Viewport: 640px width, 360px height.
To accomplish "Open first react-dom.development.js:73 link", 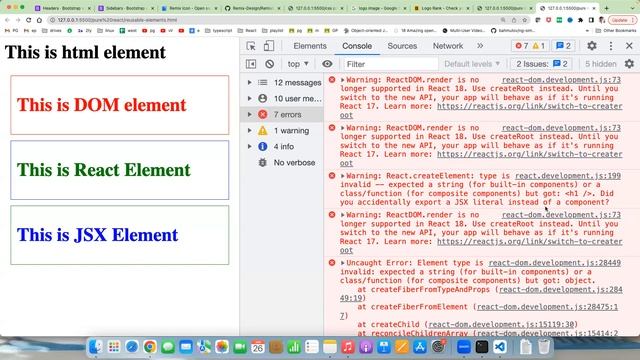I will pos(561,80).
